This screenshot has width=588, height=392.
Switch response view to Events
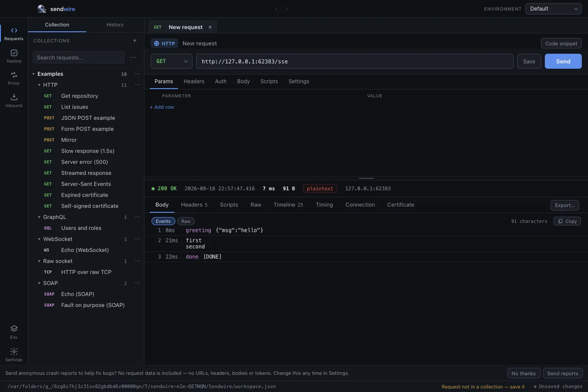(163, 221)
